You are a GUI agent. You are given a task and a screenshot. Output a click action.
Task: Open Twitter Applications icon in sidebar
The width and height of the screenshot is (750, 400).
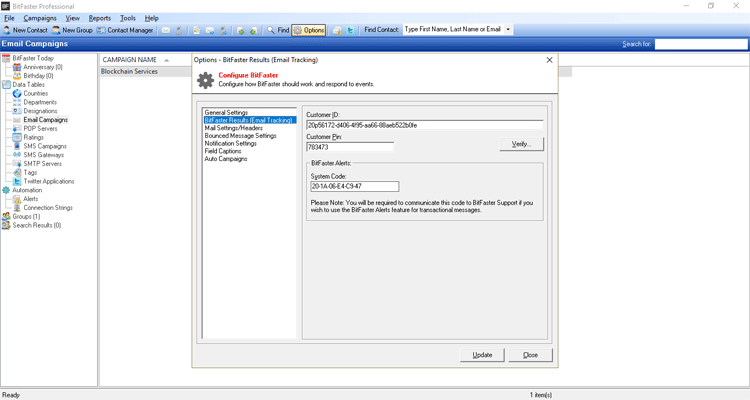[x=17, y=181]
